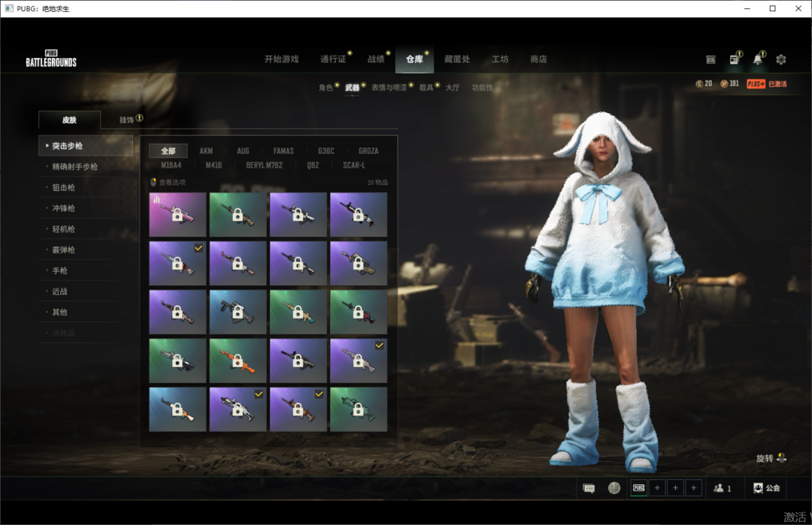Click the 已激活 activated status text
The image size is (812, 525).
(777, 84)
